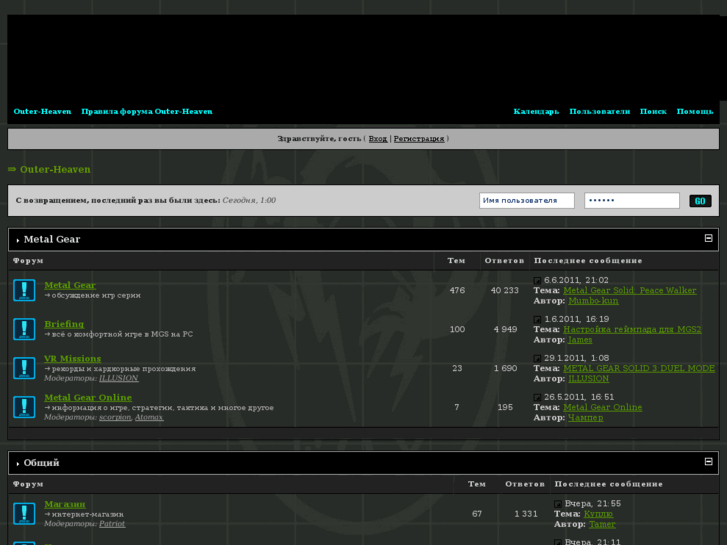Open the Metal Gear category header link
The width and height of the screenshot is (727, 545).
click(52, 239)
